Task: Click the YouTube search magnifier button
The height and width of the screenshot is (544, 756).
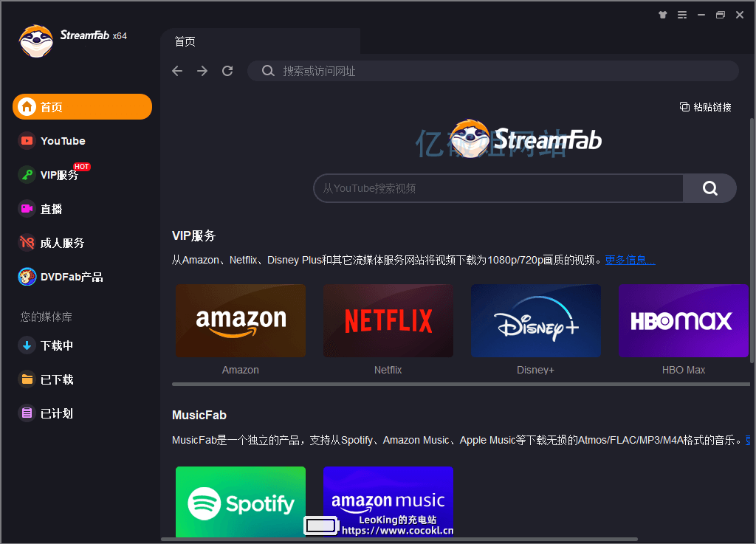Action: click(709, 188)
